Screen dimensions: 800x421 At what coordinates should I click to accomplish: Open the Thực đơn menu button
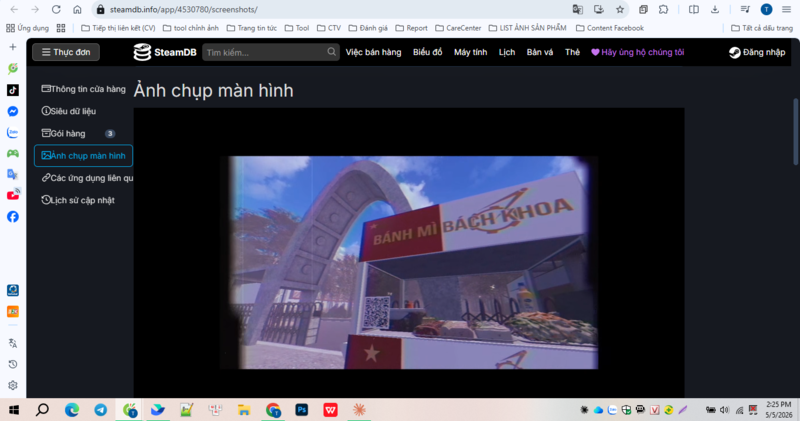66,52
